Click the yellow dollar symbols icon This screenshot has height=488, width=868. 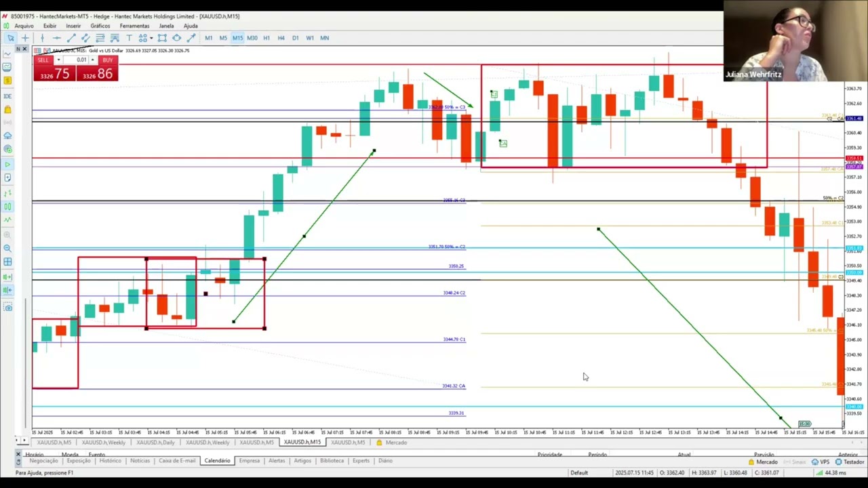point(7,81)
